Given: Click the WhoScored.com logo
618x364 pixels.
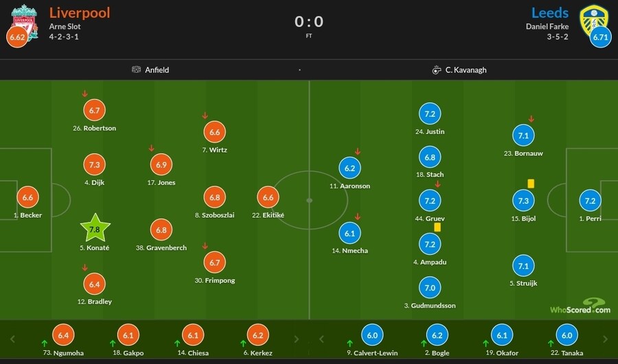Looking at the screenshot, I should 580,306.
